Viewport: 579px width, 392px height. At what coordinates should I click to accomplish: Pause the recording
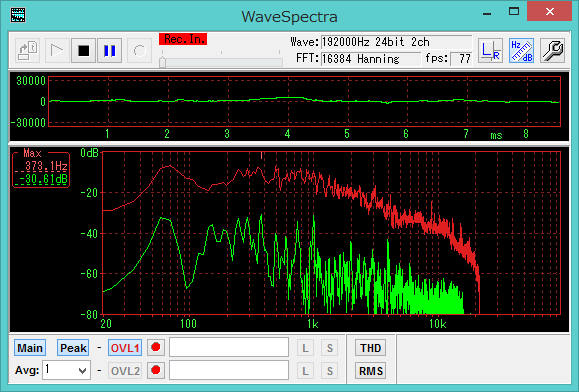(x=110, y=51)
